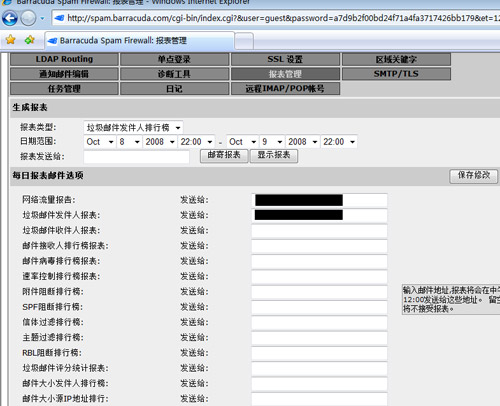
Task: Open the LDAP Routing menu tab
Action: tap(64, 59)
